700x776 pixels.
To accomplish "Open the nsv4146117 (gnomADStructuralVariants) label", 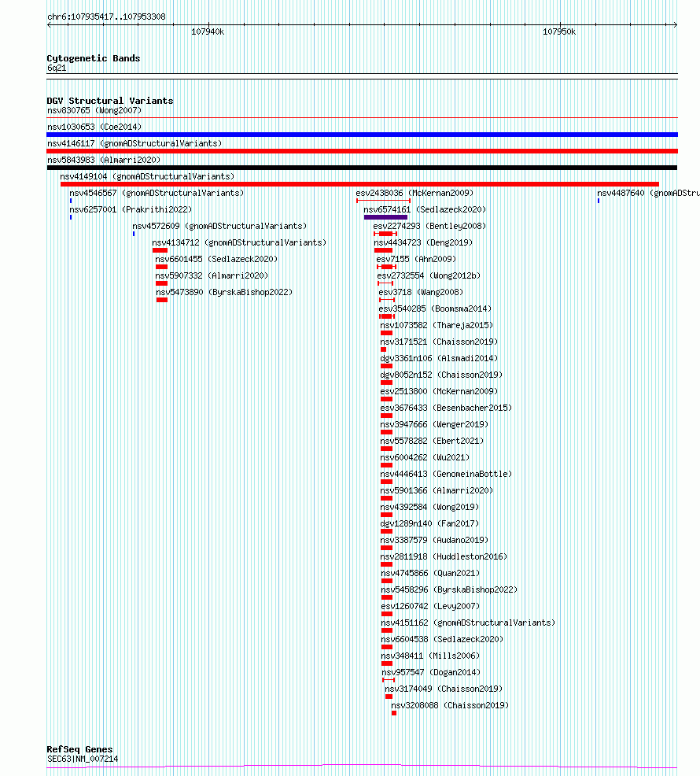I will point(134,143).
